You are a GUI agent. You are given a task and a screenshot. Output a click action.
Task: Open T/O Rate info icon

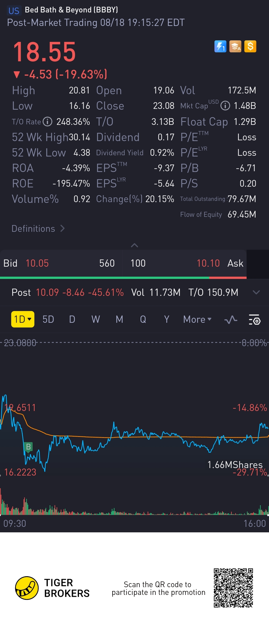pos(48,122)
